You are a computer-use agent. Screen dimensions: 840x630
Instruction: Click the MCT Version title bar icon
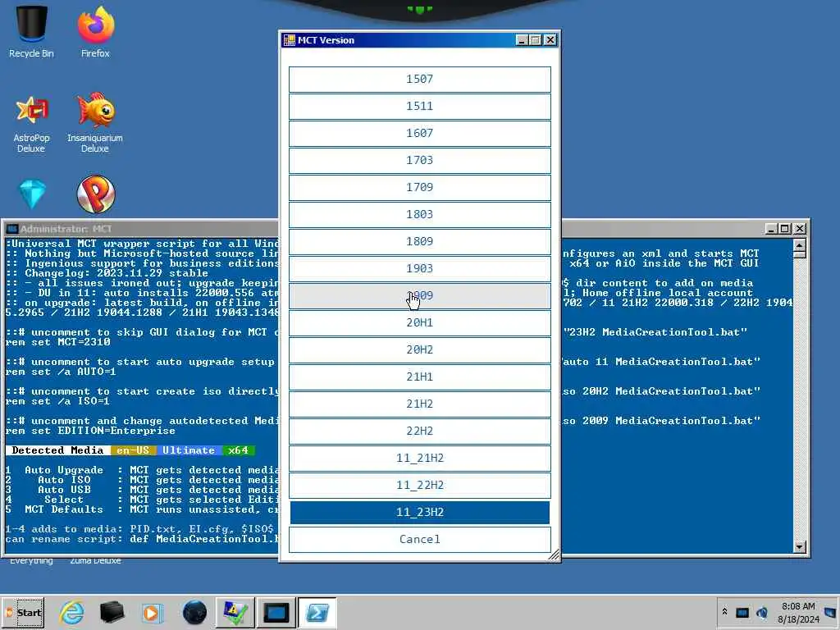(x=290, y=40)
